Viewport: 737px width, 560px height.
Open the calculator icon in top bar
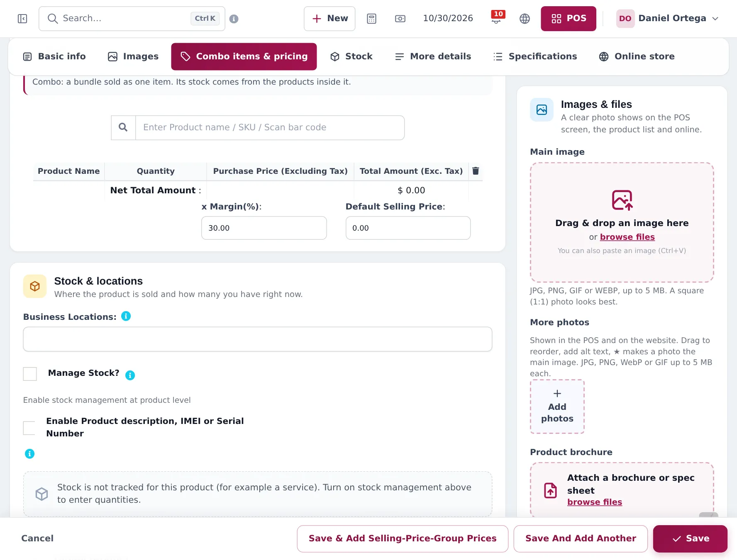(371, 19)
